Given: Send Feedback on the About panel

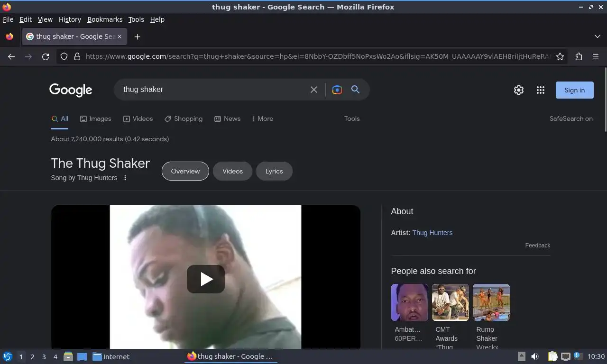Looking at the screenshot, I should pos(537,246).
